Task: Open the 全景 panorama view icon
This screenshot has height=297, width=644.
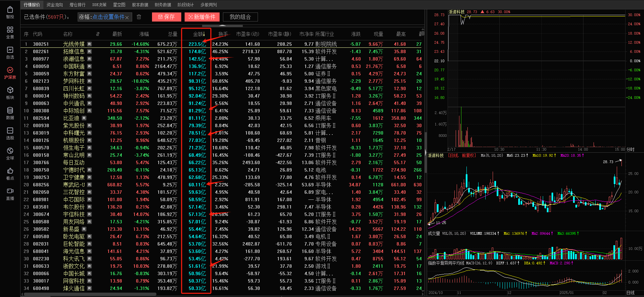Action: click(x=10, y=33)
